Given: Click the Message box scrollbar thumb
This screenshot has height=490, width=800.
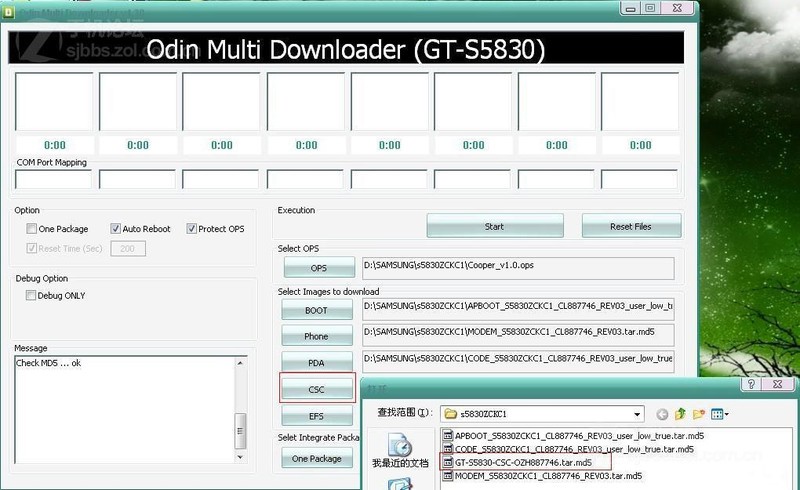Looking at the screenshot, I should coord(240,431).
